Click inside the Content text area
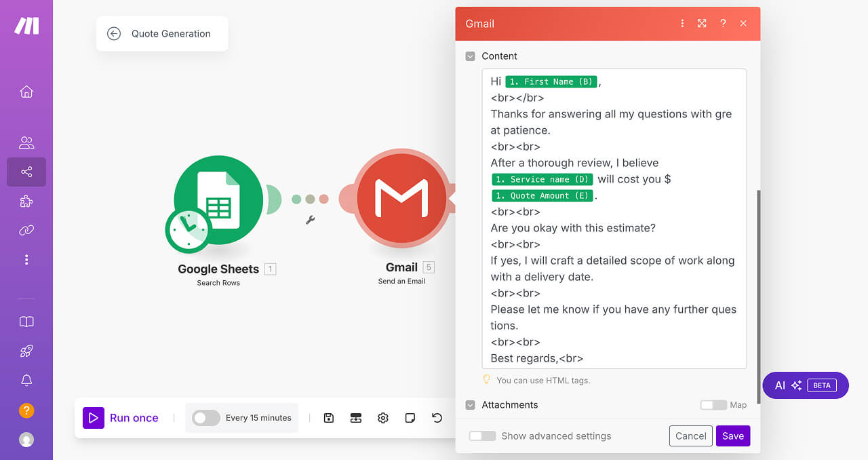Viewport: 868px width, 460px height. pos(614,218)
